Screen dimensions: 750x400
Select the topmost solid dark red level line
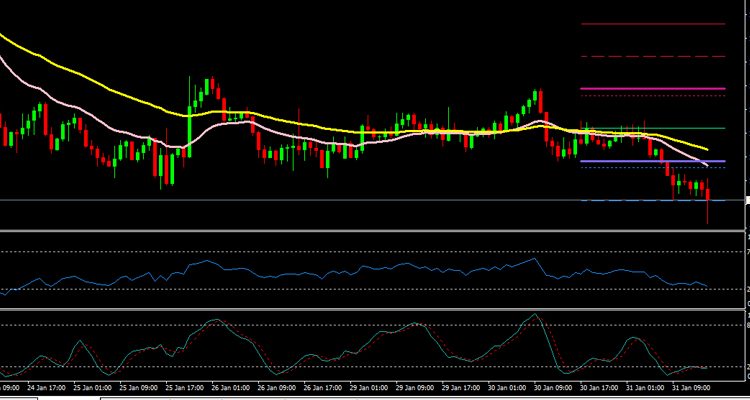[652, 23]
